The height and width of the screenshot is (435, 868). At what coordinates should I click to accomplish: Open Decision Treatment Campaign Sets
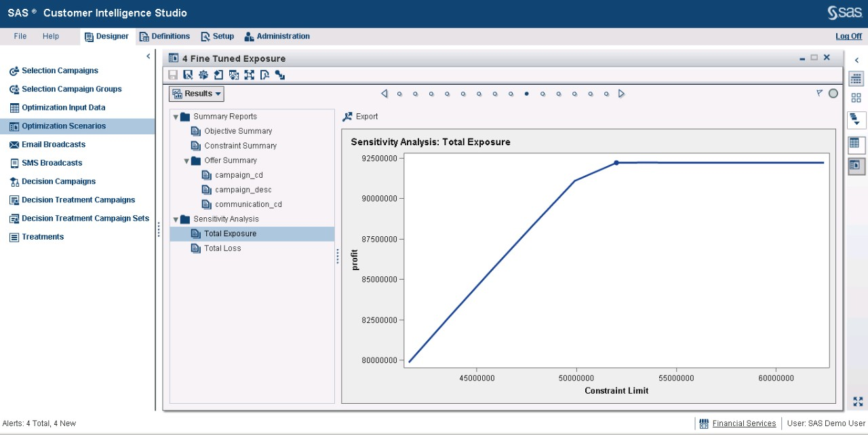(x=85, y=219)
